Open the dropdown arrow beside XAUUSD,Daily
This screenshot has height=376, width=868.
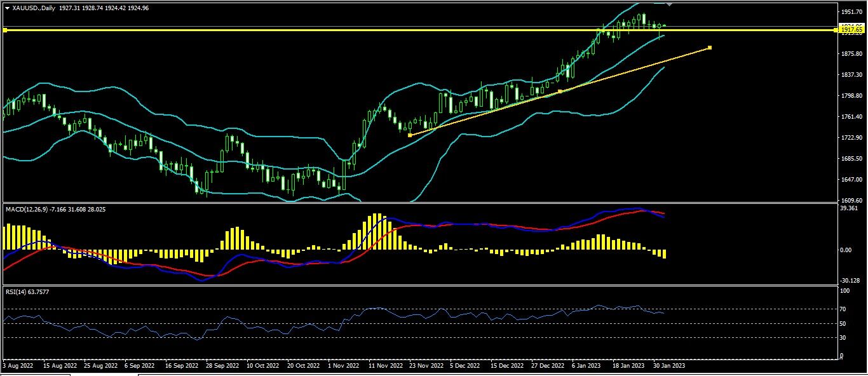point(7,8)
